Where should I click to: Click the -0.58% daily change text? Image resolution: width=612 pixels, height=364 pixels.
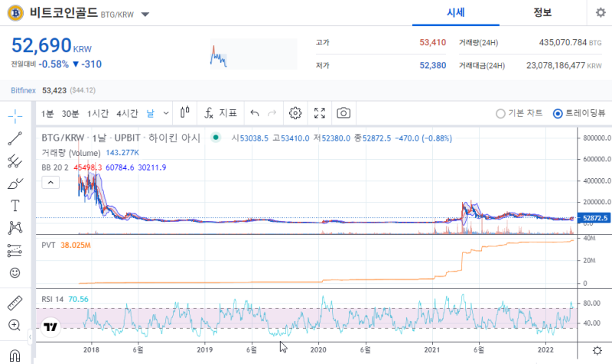tap(54, 64)
